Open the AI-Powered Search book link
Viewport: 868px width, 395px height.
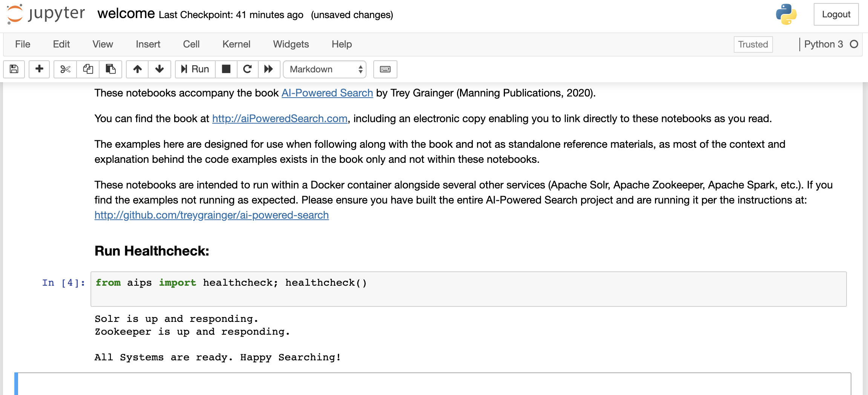pos(327,93)
